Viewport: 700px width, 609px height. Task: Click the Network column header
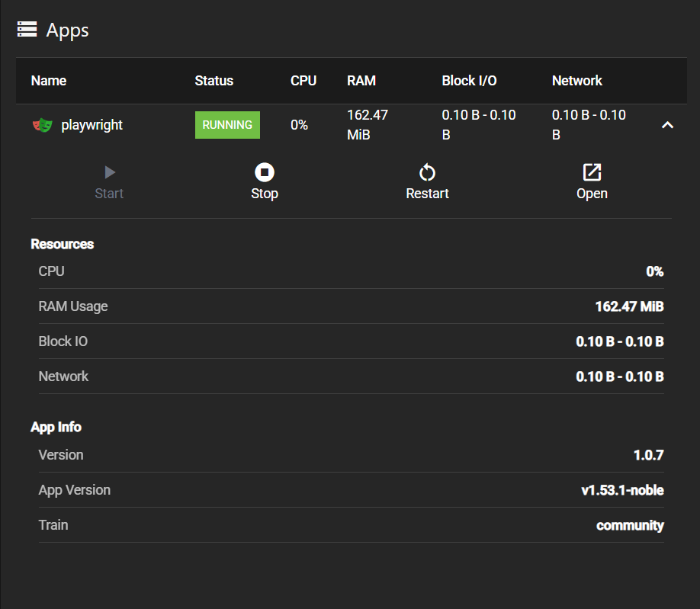[x=577, y=81]
